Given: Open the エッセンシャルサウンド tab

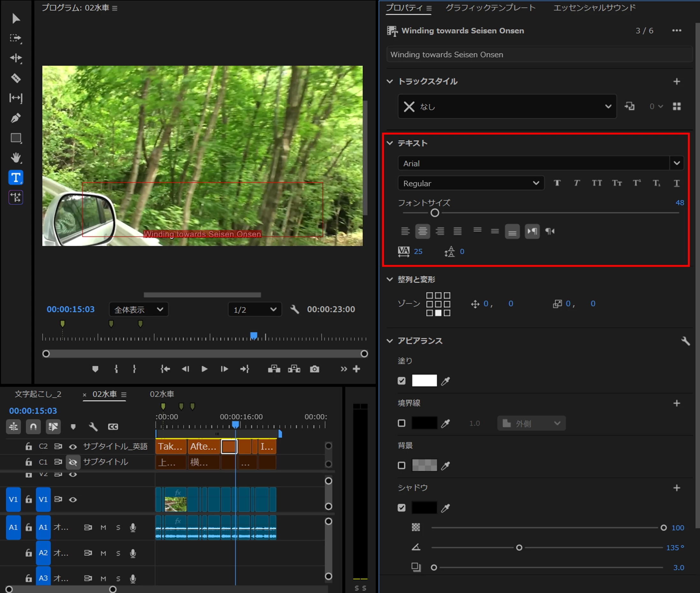Looking at the screenshot, I should tap(594, 8).
